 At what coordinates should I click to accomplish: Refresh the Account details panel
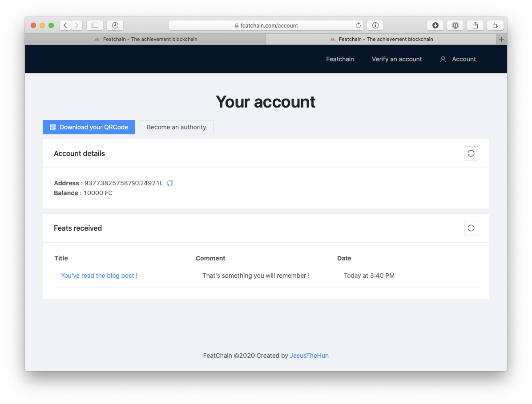(471, 153)
